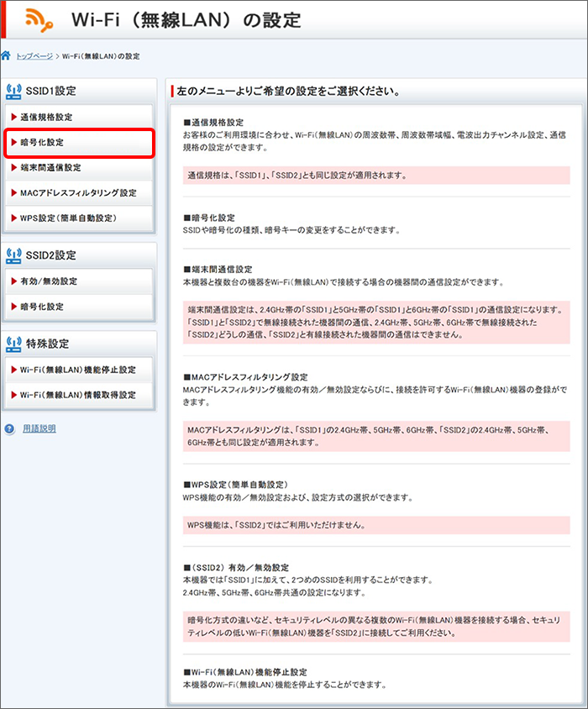The height and width of the screenshot is (709, 588).
Task: Click the pink note 通信規格は、「SSID1」、「SSID2」とも同じ設定が適用されます。
Action: [376, 176]
